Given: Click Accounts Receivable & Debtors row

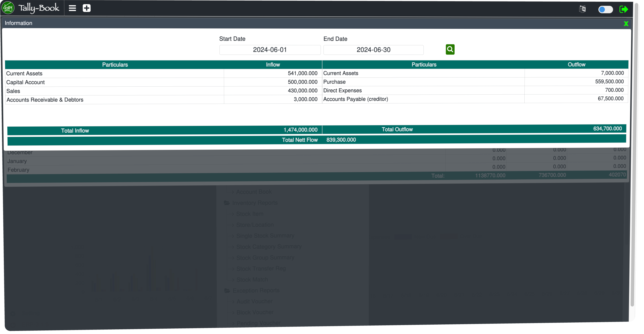Looking at the screenshot, I should [45, 100].
